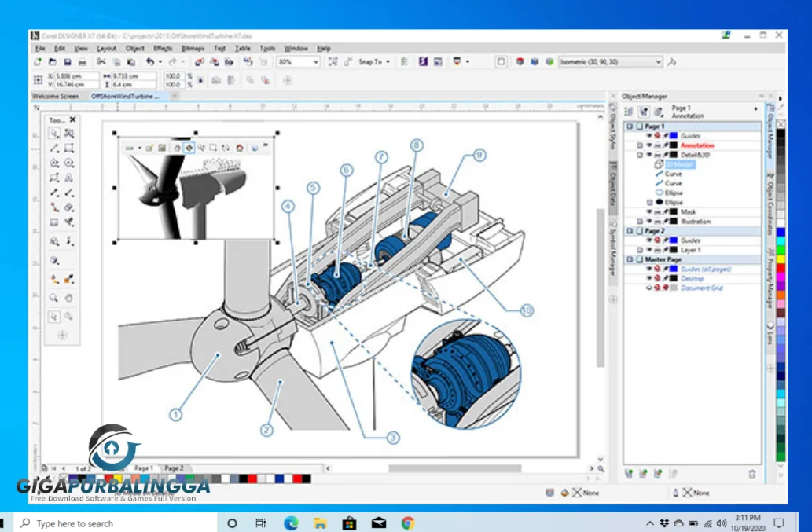Select the Pick tool in the toolbox
The width and height of the screenshot is (812, 532).
click(54, 134)
